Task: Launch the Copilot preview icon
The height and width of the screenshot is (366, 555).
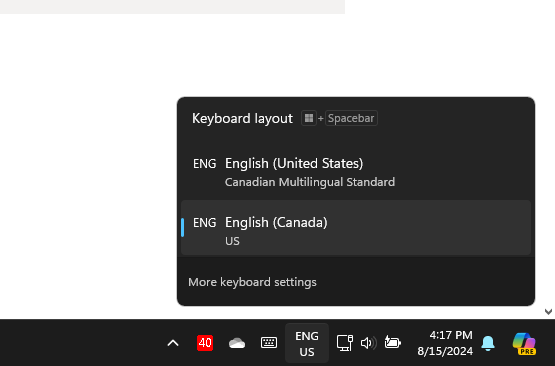Action: click(x=524, y=343)
